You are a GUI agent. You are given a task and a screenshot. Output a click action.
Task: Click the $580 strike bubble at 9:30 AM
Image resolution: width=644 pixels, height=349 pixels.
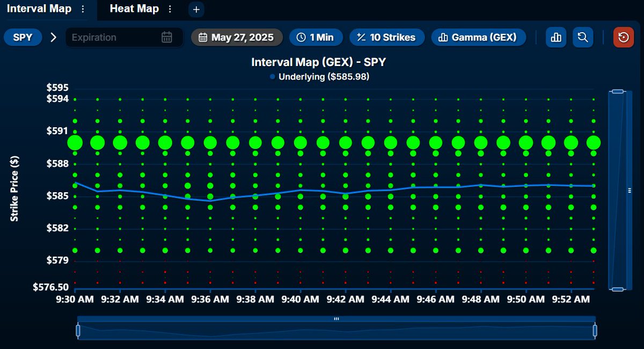click(75, 250)
